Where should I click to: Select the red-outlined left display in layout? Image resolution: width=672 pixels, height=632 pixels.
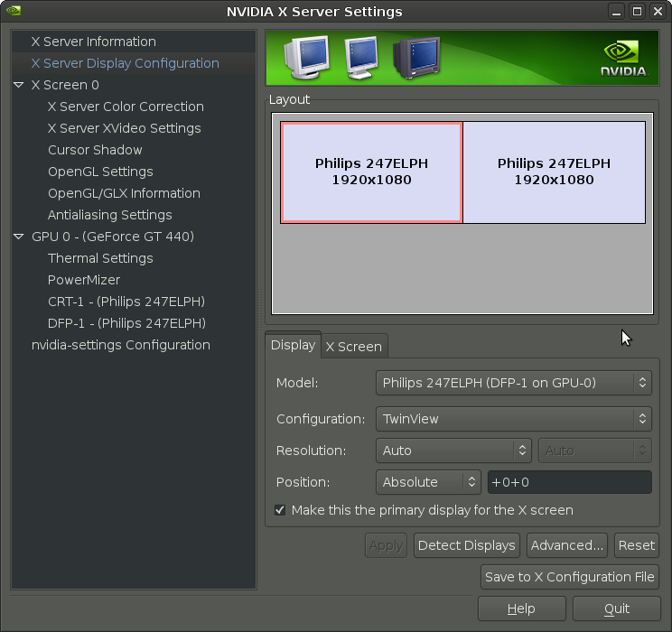(371, 172)
